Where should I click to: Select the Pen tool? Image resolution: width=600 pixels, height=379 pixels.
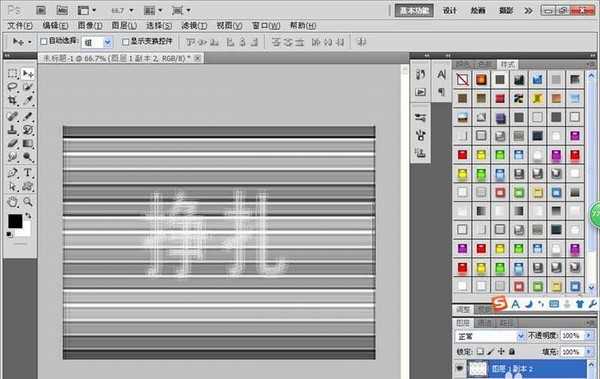(12, 173)
